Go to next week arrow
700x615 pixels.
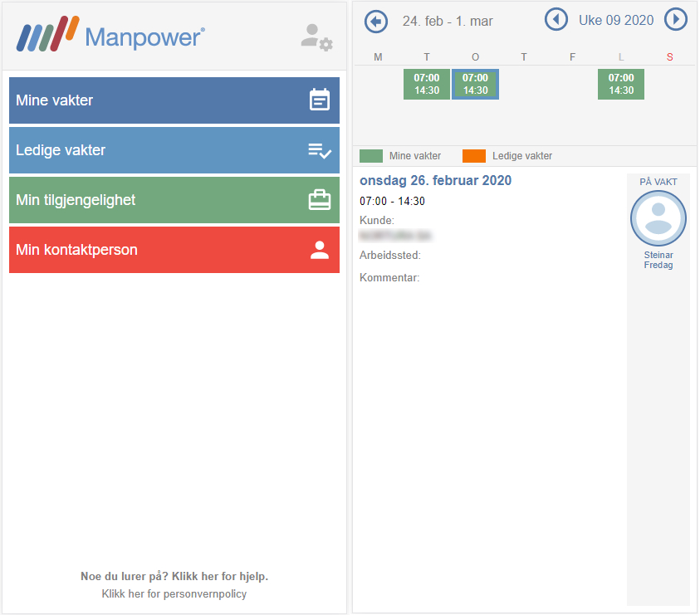[676, 20]
